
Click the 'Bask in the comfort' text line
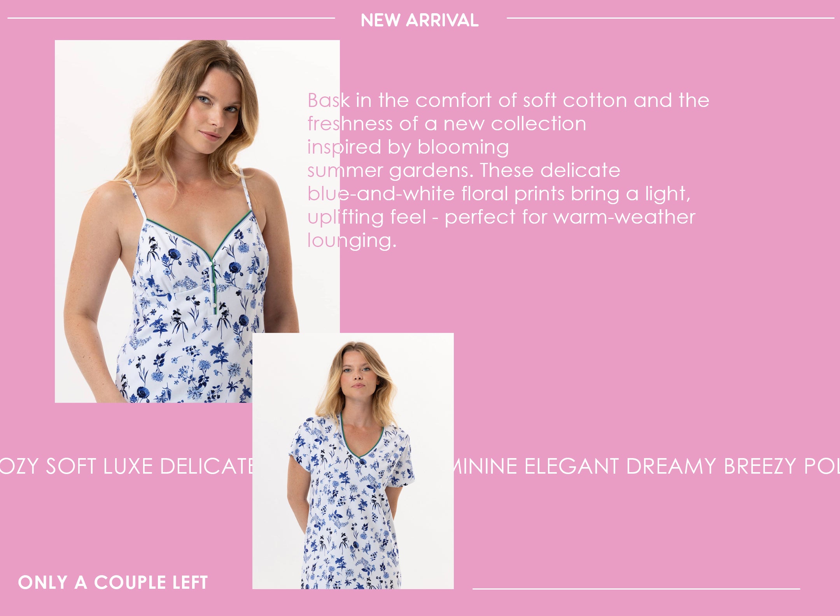pyautogui.click(x=509, y=100)
